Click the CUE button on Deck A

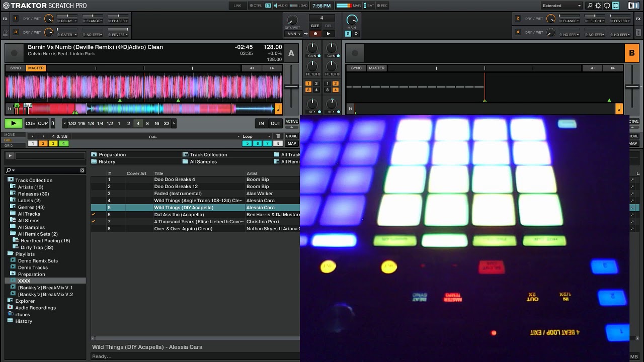click(30, 123)
